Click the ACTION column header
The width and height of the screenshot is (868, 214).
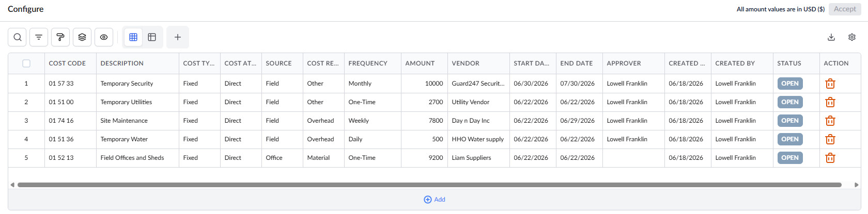tap(840, 63)
